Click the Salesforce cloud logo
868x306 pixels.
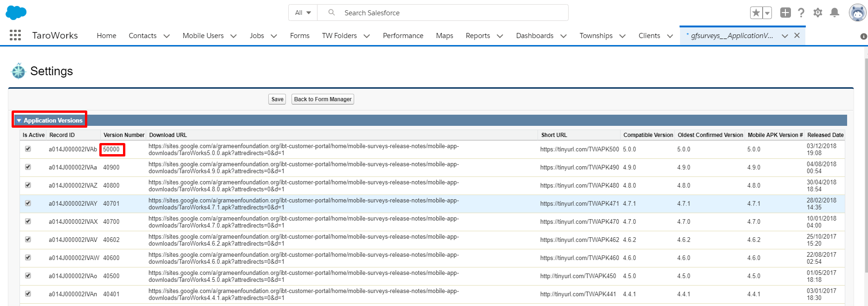[16, 13]
